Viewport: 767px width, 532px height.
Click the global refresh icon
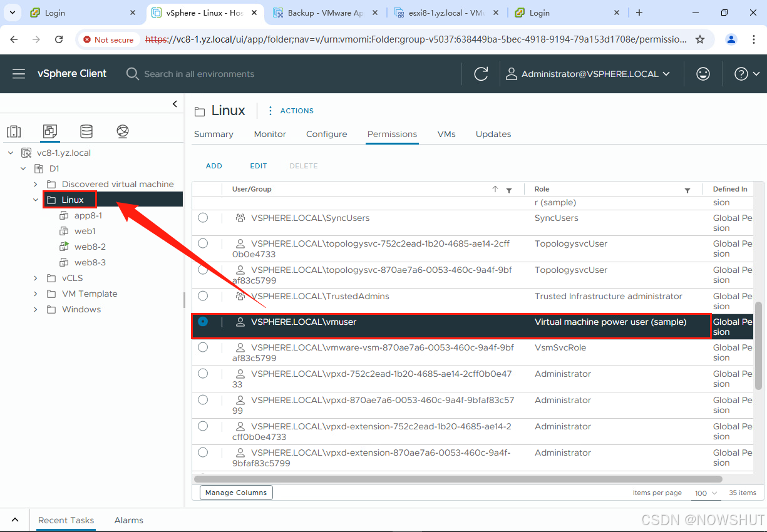pyautogui.click(x=481, y=74)
